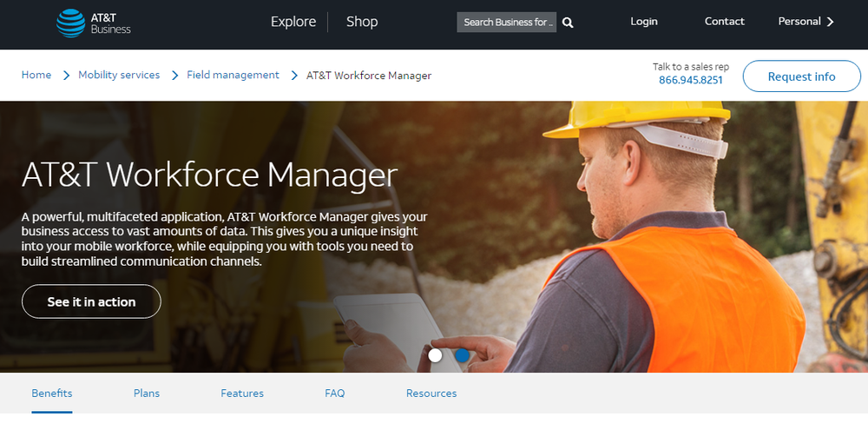Switch to the Benefits tab
This screenshot has height=430, width=868.
click(52, 394)
